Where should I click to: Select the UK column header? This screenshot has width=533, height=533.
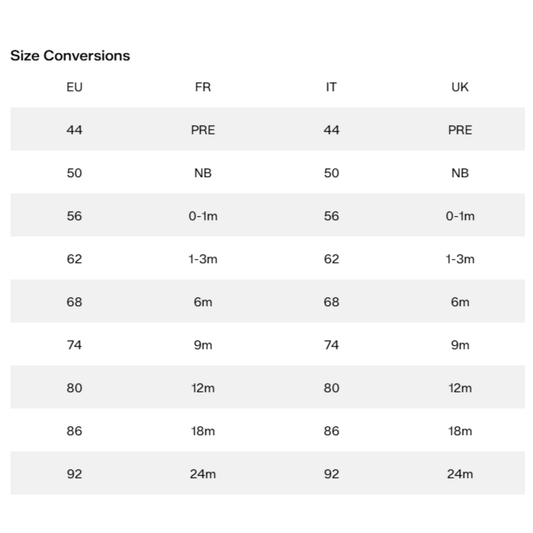pyautogui.click(x=460, y=87)
